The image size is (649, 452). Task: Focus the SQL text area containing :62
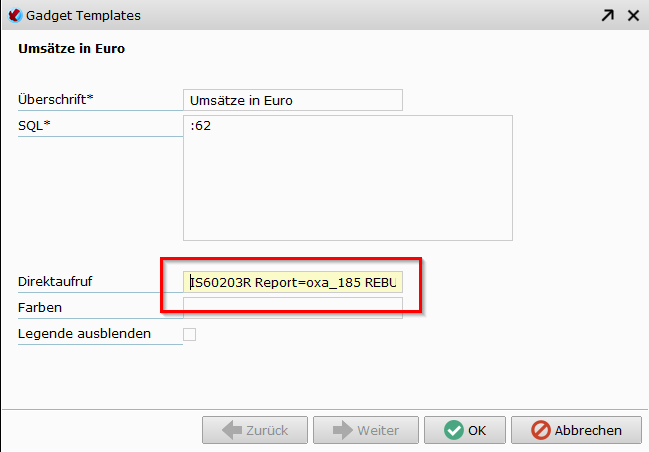point(348,178)
